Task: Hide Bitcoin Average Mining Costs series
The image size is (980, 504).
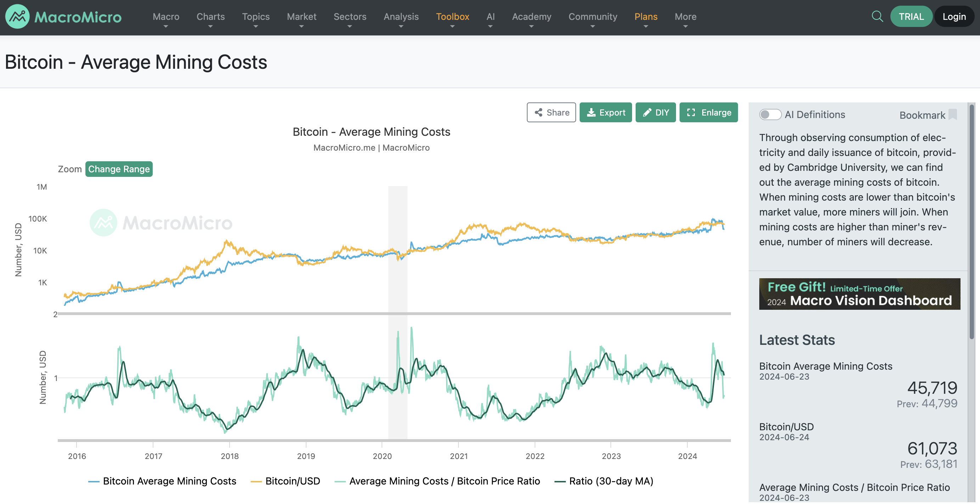Action: pyautogui.click(x=169, y=481)
